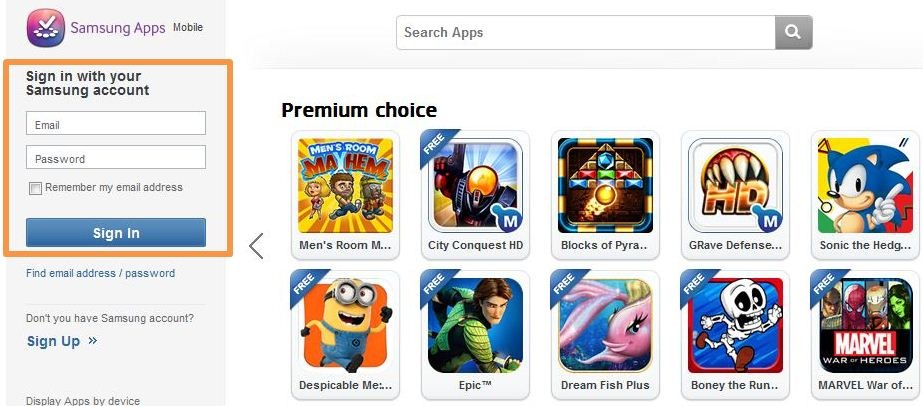923x406 pixels.
Task: Click the magnifier search button
Action: (x=793, y=32)
